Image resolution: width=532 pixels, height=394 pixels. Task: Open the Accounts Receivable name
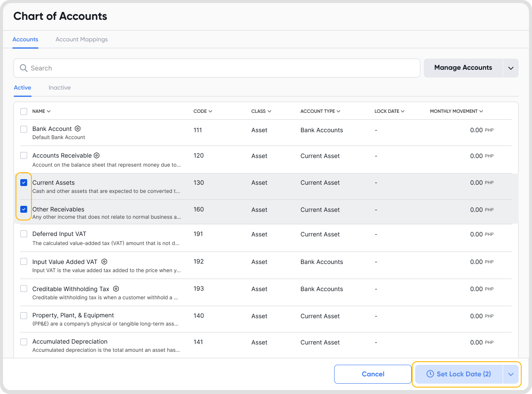[62, 155]
